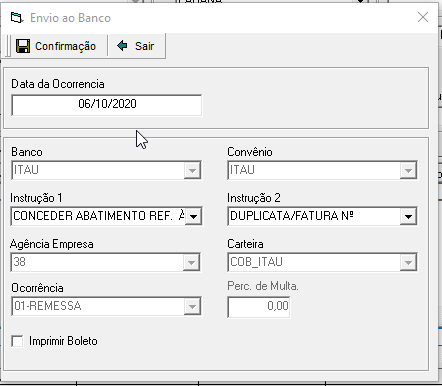This screenshot has width=442, height=386.
Task: Open the Convênio dropdown showing ITAU
Action: [x=408, y=170]
